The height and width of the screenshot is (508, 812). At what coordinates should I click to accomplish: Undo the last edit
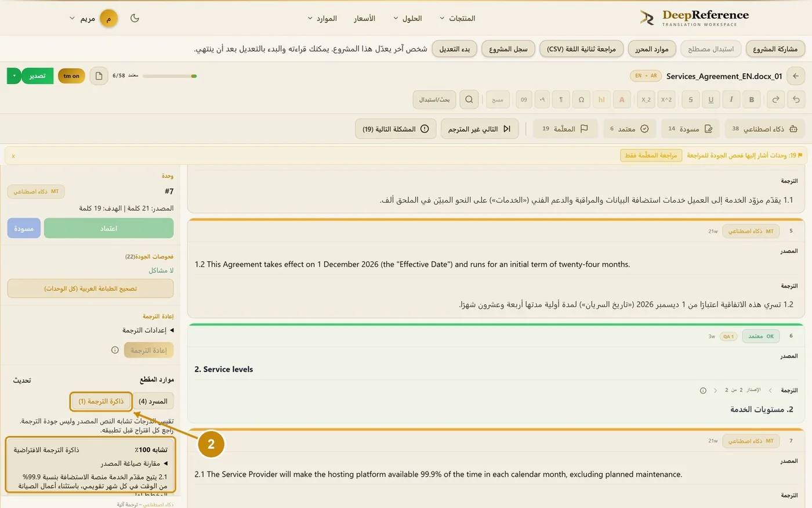click(796, 99)
